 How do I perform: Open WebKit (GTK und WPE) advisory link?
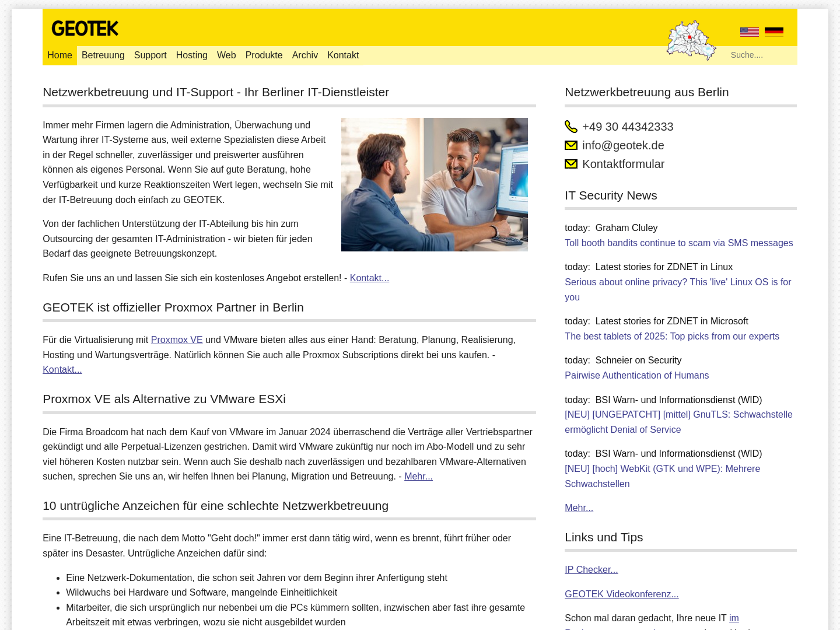click(662, 477)
